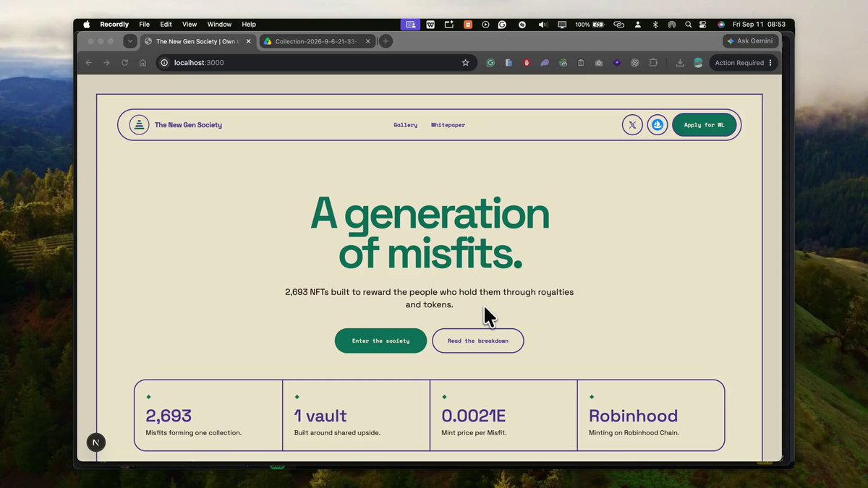The image size is (868, 488).
Task: Go back to the previous page
Action: tap(89, 63)
